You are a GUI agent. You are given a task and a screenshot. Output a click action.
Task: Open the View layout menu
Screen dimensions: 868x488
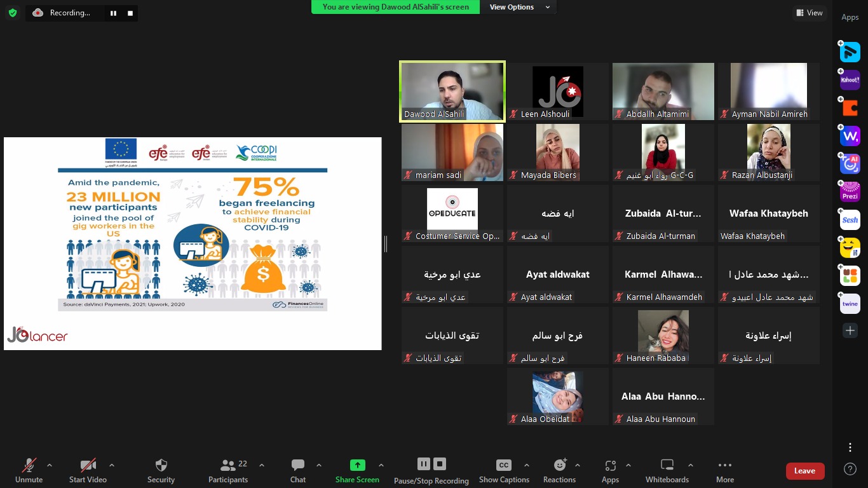coord(809,13)
